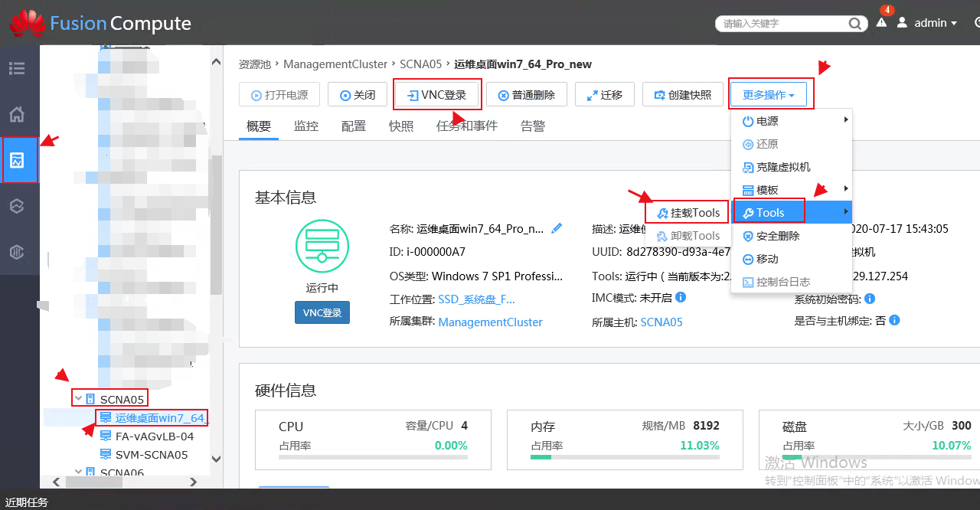
Task: Click the VNC登录 toolbar button
Action: pos(437,95)
